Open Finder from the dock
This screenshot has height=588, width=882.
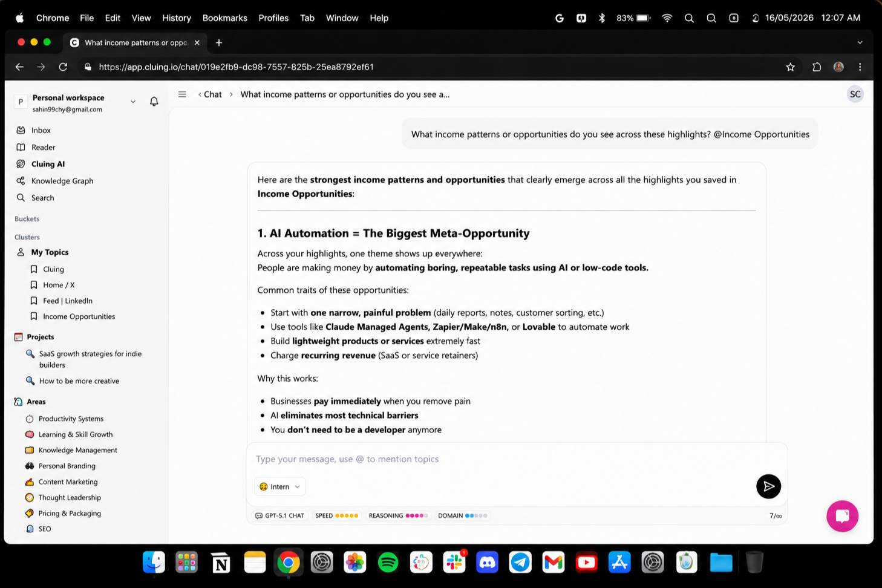(x=154, y=563)
